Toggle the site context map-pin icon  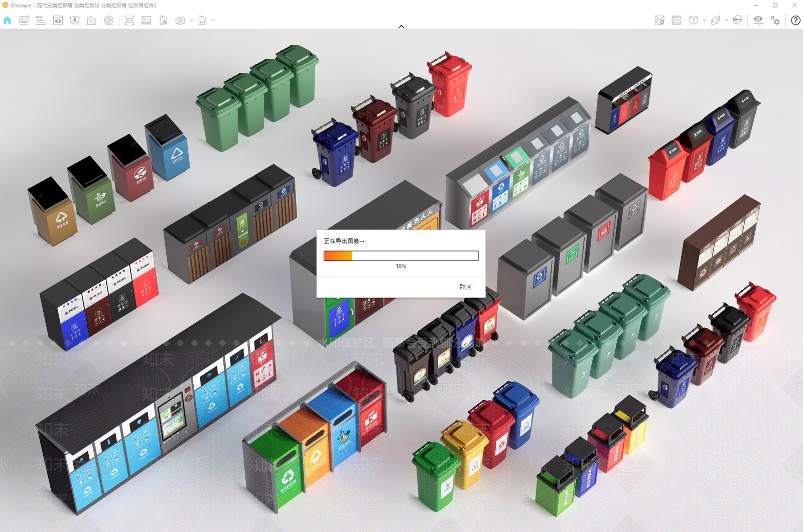(659, 21)
